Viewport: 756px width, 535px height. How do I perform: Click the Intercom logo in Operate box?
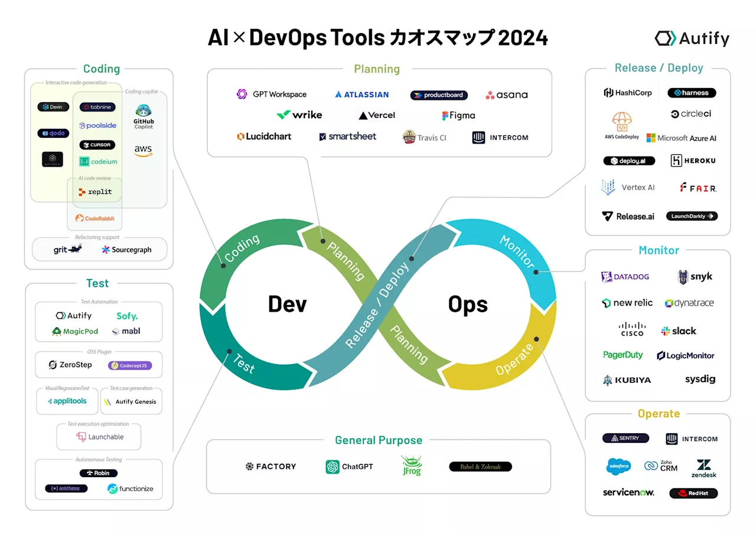(x=692, y=439)
